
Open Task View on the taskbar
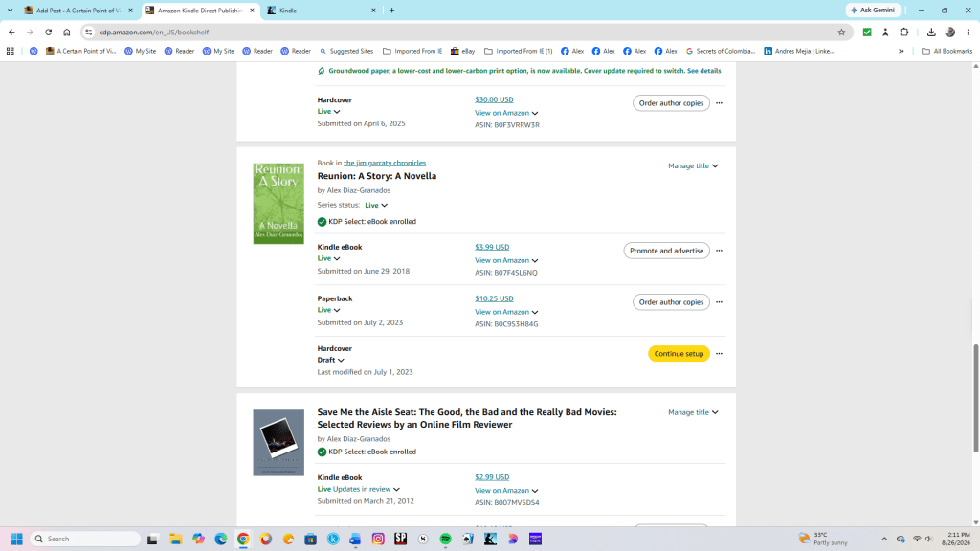pyautogui.click(x=152, y=539)
